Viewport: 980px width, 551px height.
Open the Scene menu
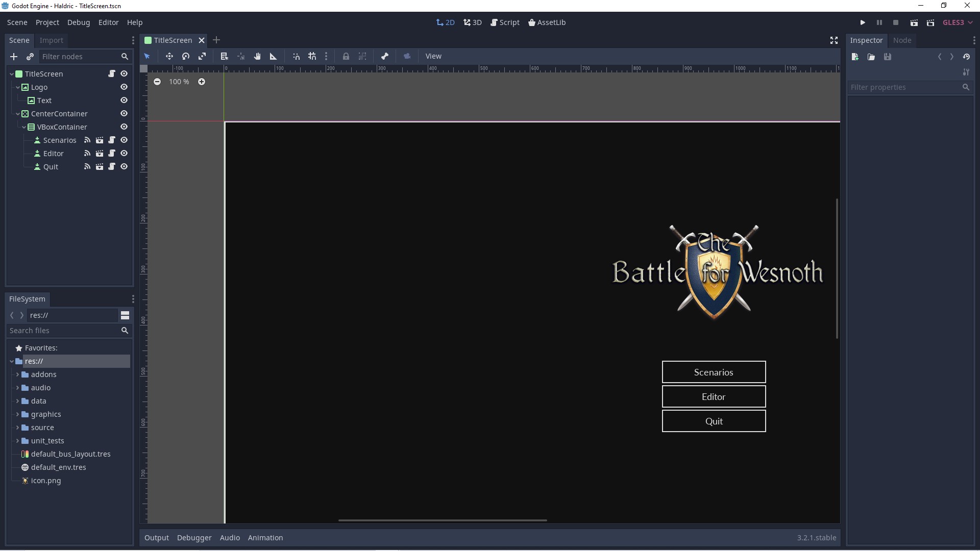[x=17, y=22]
